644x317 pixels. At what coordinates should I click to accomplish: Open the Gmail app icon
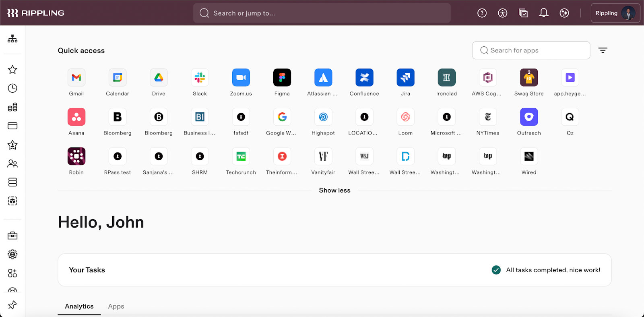click(76, 78)
